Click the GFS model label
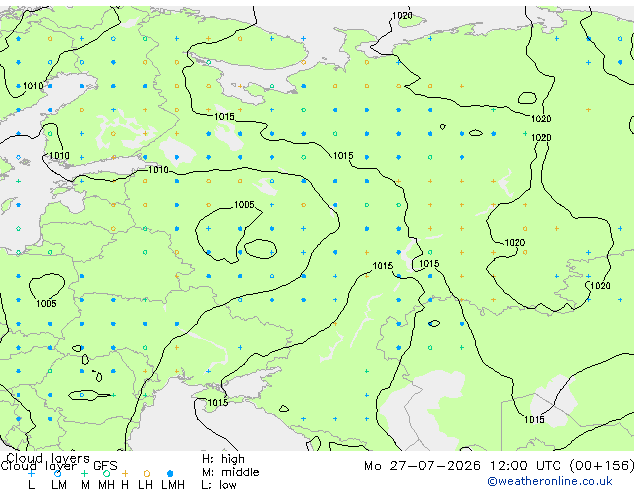634x490 pixels. pyautogui.click(x=105, y=466)
